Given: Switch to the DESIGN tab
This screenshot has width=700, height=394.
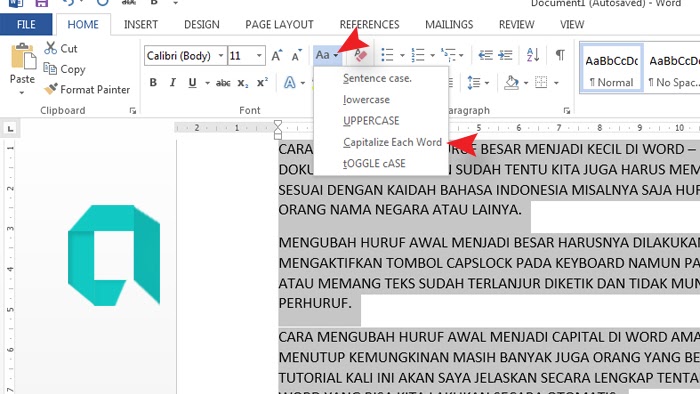Looking at the screenshot, I should [x=202, y=25].
